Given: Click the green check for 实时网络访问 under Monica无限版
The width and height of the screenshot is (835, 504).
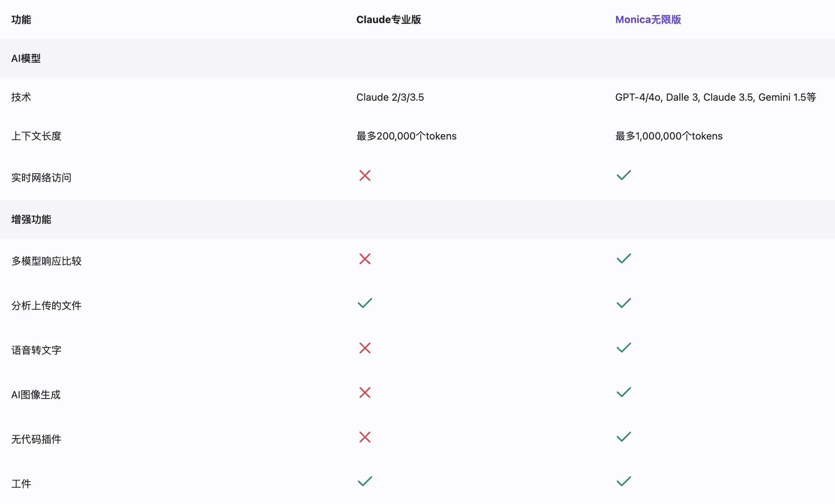Looking at the screenshot, I should click(x=624, y=175).
